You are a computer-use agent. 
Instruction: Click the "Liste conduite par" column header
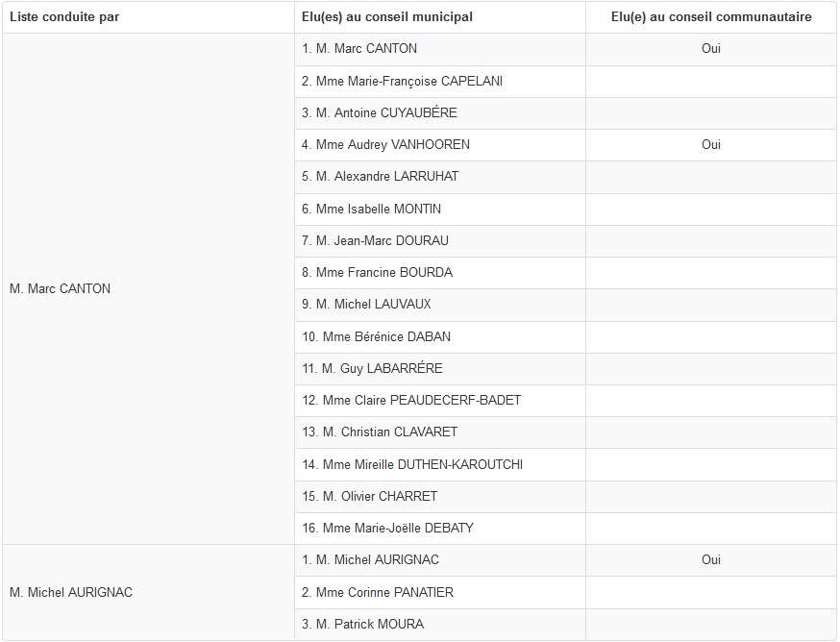(x=65, y=16)
